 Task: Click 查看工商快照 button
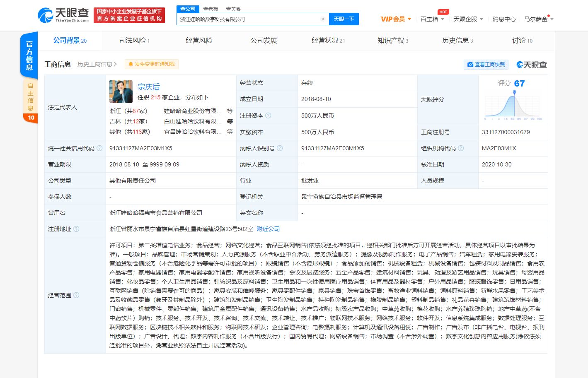click(486, 65)
